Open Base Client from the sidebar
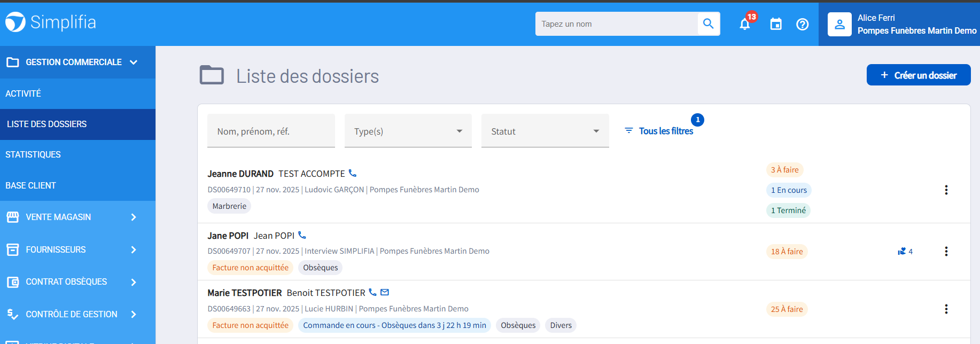Viewport: 980px width, 344px height. click(x=31, y=185)
